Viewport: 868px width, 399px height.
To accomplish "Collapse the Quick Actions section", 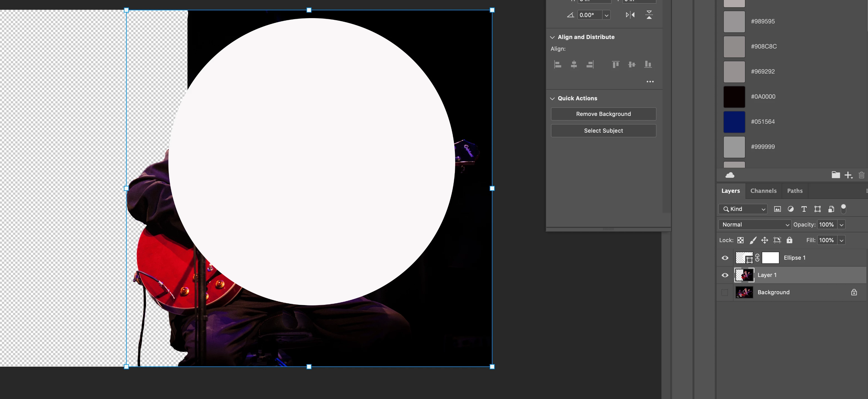I will point(552,98).
